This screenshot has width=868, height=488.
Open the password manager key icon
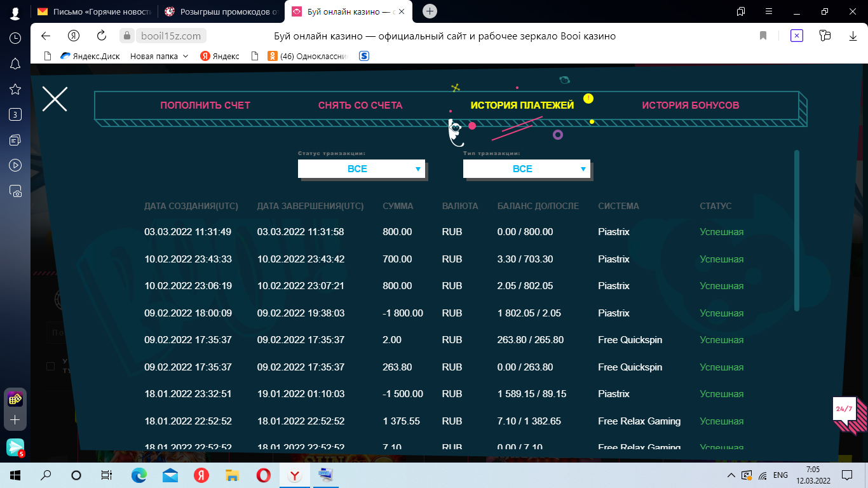tap(825, 36)
